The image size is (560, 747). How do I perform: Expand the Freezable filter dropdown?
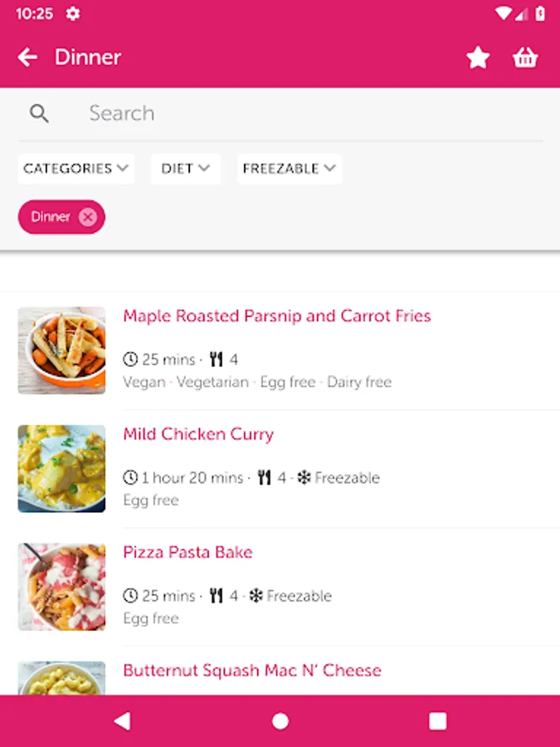click(289, 168)
